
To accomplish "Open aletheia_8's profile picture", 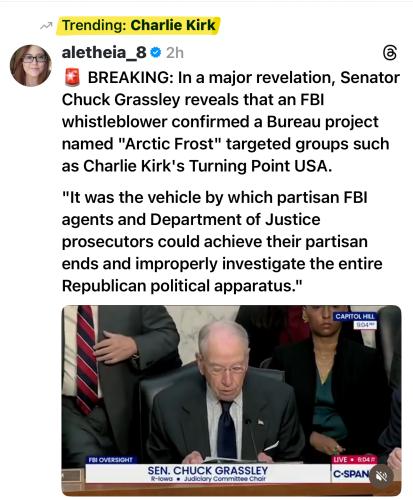I will pyautogui.click(x=31, y=66).
